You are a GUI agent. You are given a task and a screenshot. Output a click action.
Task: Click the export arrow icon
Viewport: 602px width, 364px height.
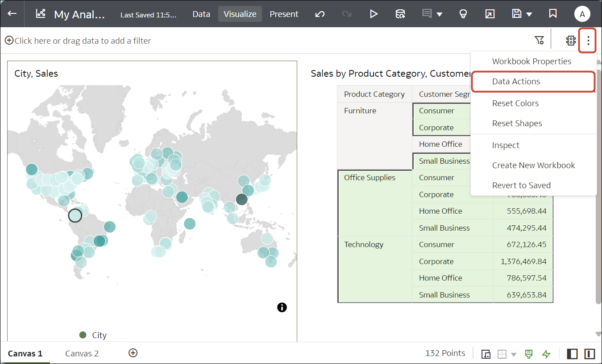(490, 14)
